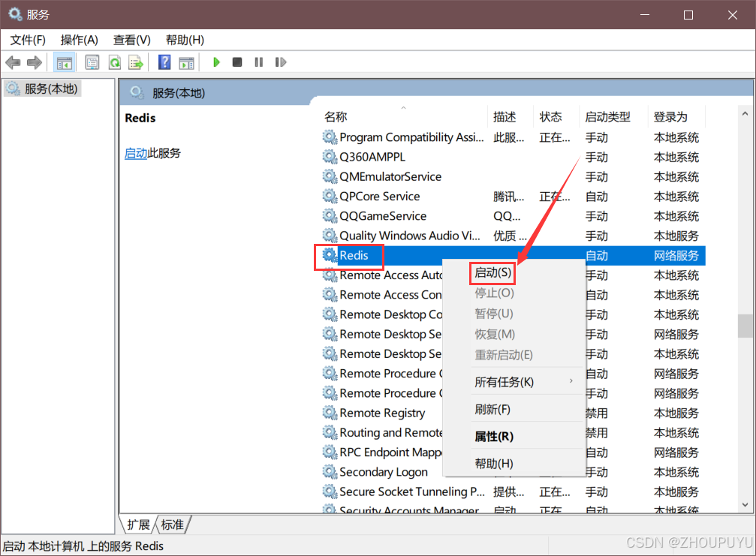Choose 启动(S) in context menu
The width and height of the screenshot is (756, 556).
[492, 272]
